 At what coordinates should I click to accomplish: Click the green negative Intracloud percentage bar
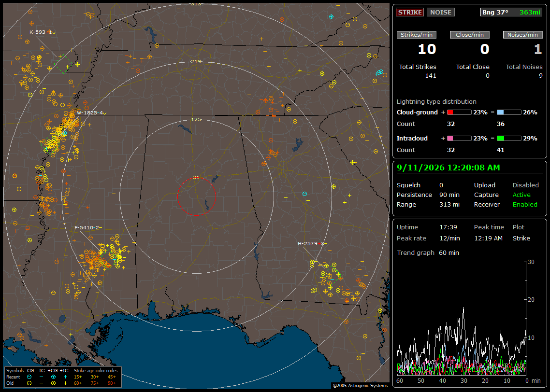click(x=509, y=139)
